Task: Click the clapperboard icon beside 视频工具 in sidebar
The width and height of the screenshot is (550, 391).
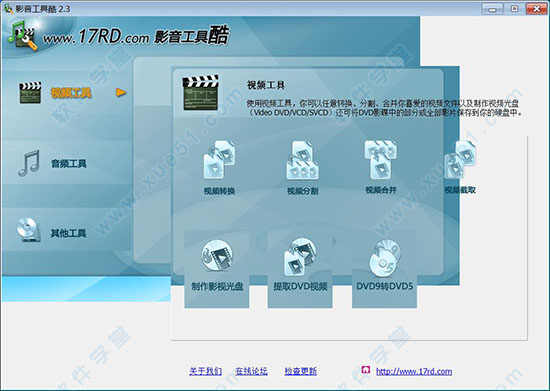Action: click(x=30, y=93)
